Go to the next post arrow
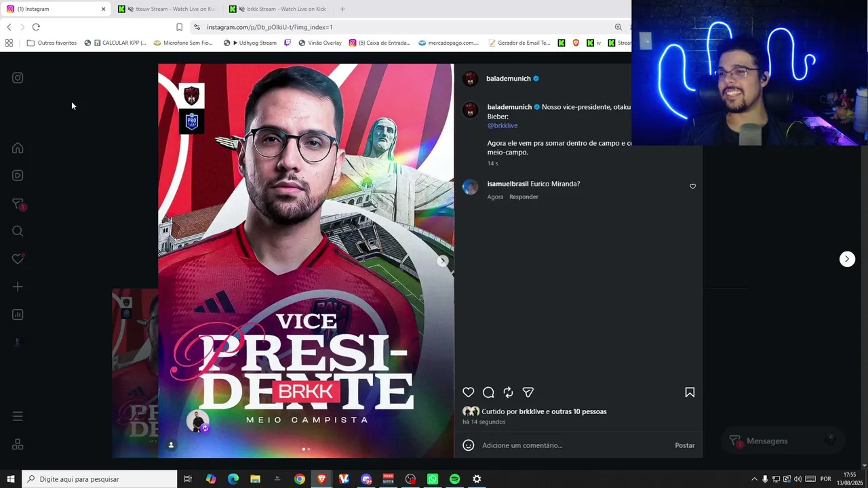Image resolution: width=868 pixels, height=488 pixels. pyautogui.click(x=847, y=259)
